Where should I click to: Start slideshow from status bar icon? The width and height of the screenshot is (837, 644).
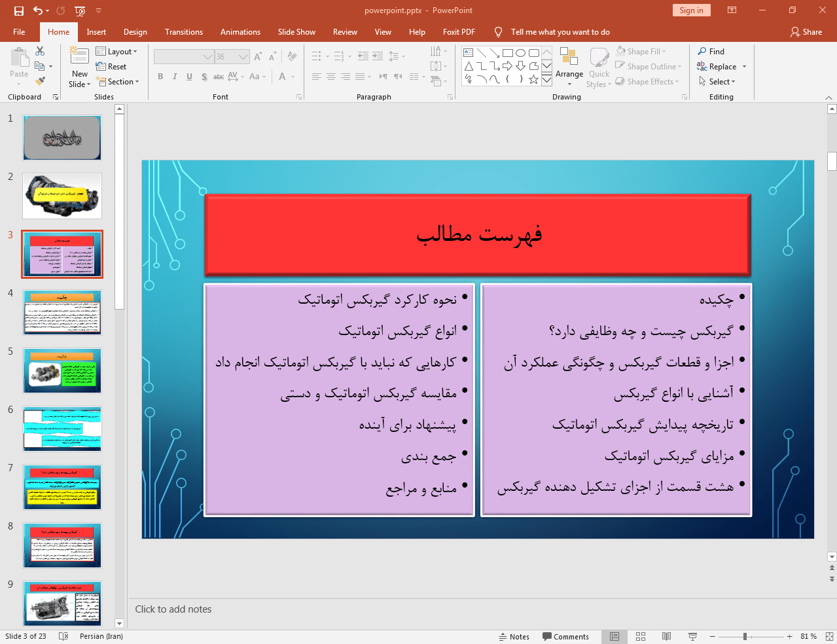click(x=692, y=636)
